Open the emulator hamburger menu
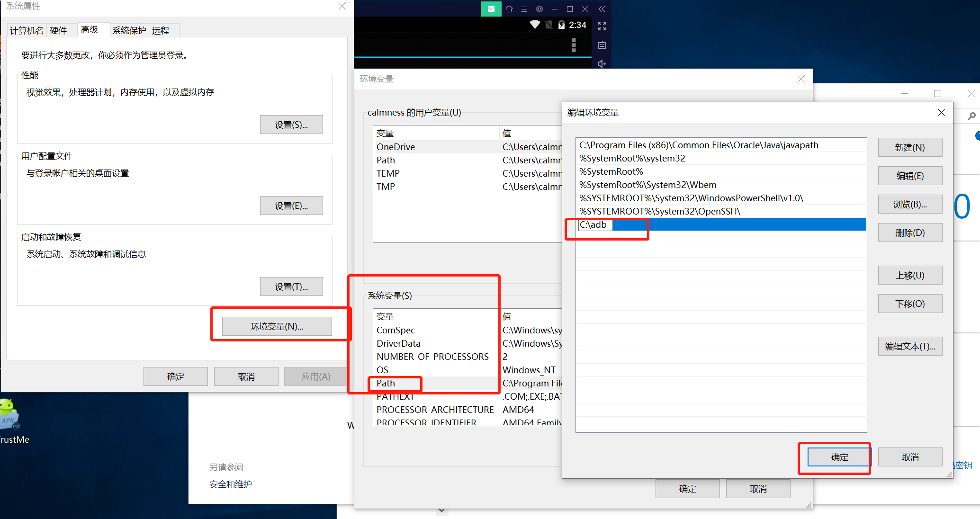 [524, 9]
